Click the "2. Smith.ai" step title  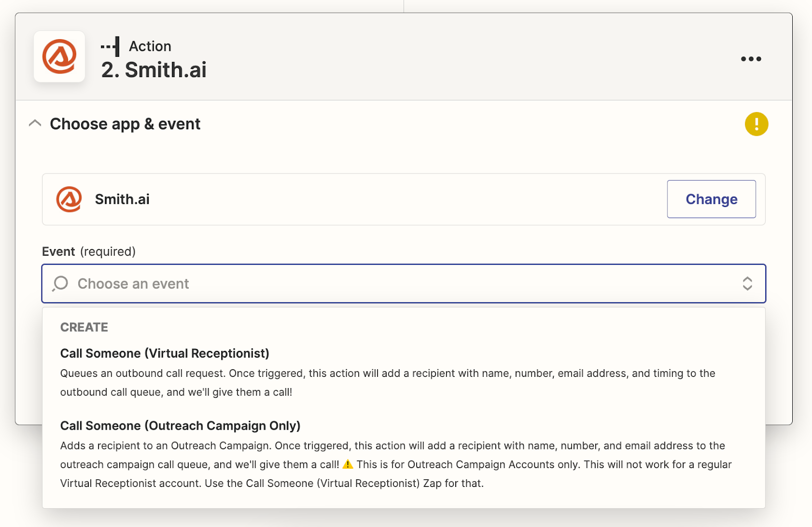pyautogui.click(x=154, y=70)
